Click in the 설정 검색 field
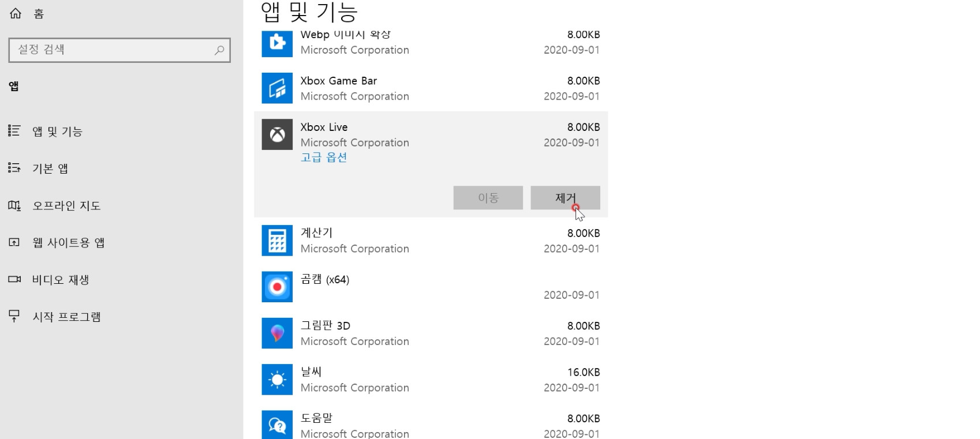 coord(119,50)
